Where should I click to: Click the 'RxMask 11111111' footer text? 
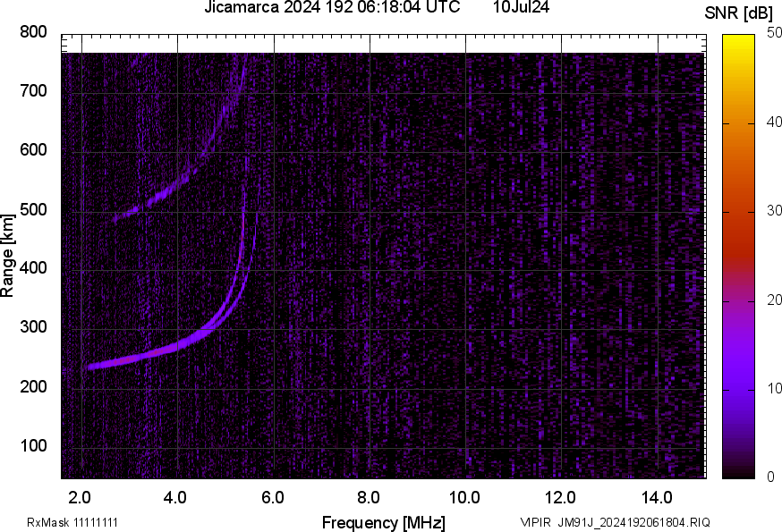point(72,522)
